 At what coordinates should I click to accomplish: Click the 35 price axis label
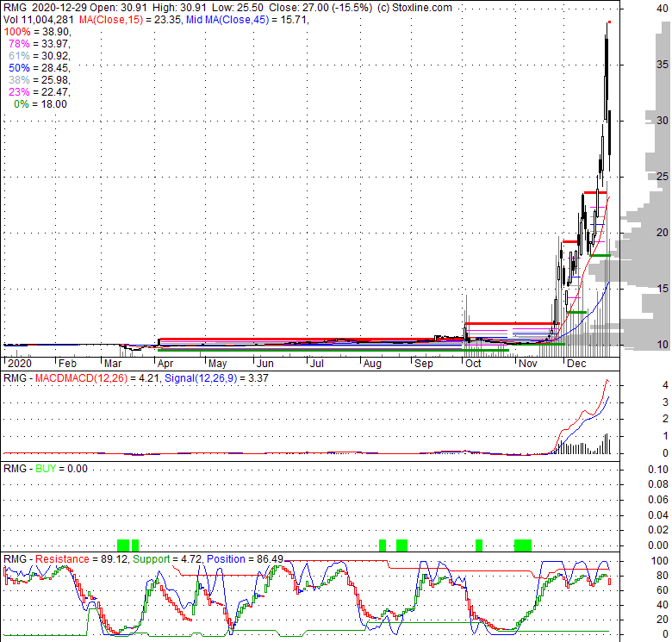pos(663,65)
